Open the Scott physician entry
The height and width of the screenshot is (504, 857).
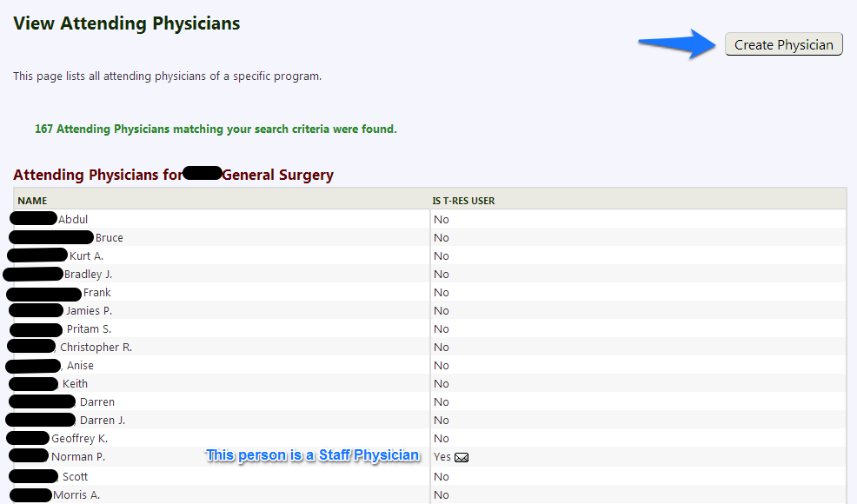coord(75,477)
